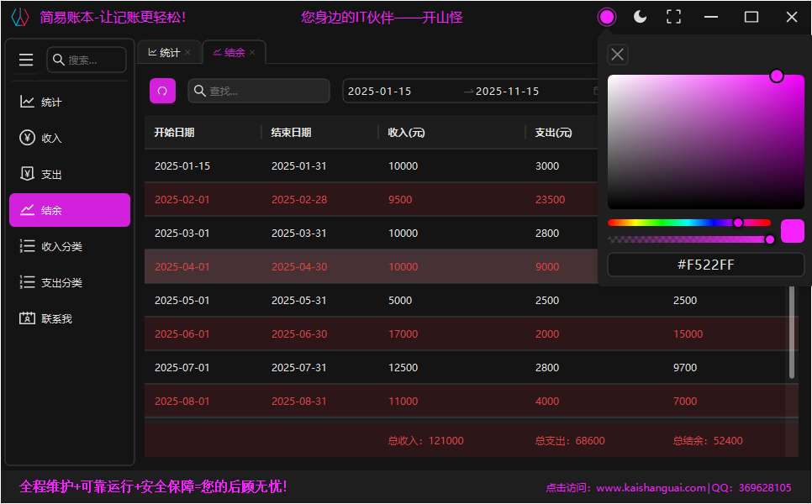812x504 pixels.
Task: Toggle dark mode moon icon
Action: [641, 17]
